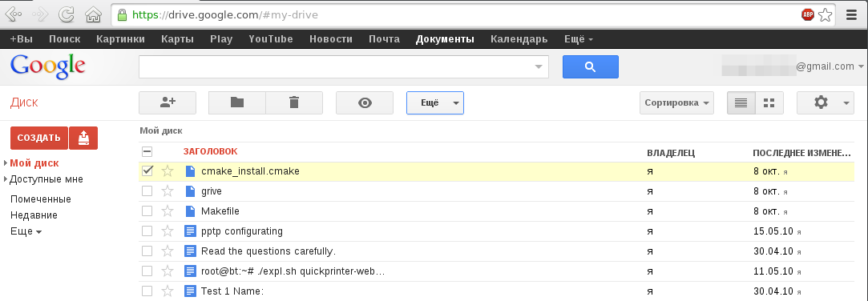Toggle the select-all header checkbox
This screenshot has width=868, height=301.
coord(147,151)
